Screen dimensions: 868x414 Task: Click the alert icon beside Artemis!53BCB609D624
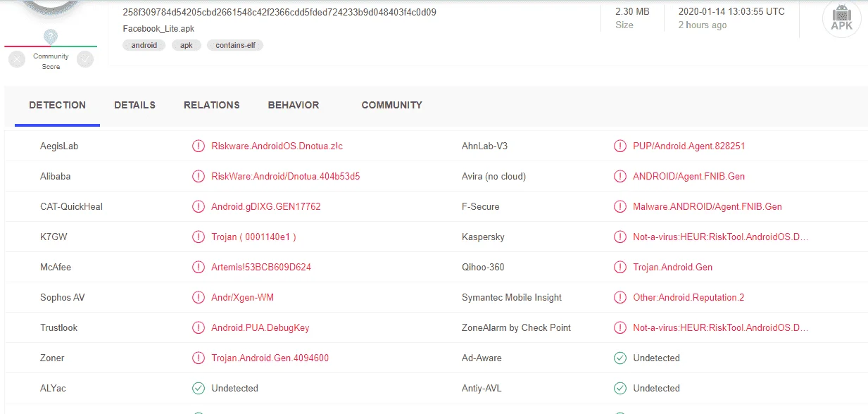point(199,267)
